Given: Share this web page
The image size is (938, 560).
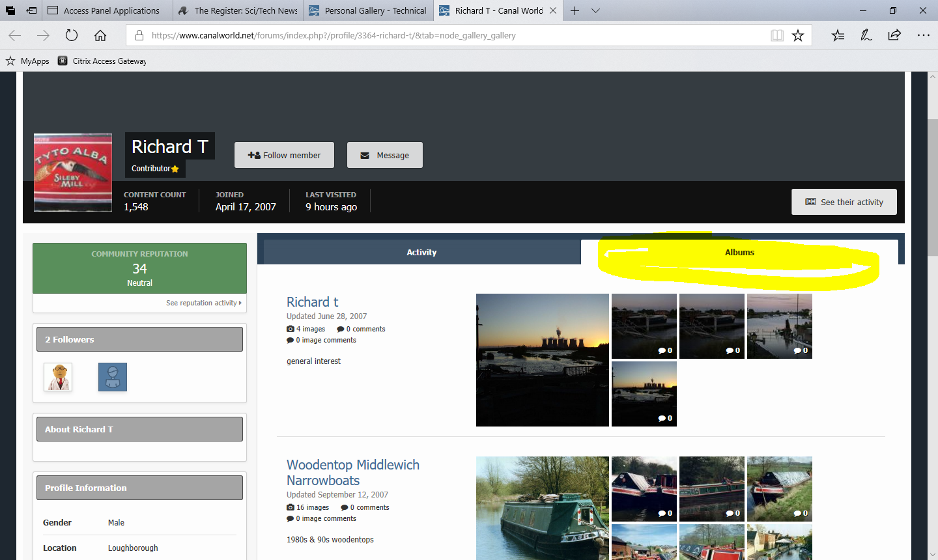Looking at the screenshot, I should pyautogui.click(x=894, y=36).
